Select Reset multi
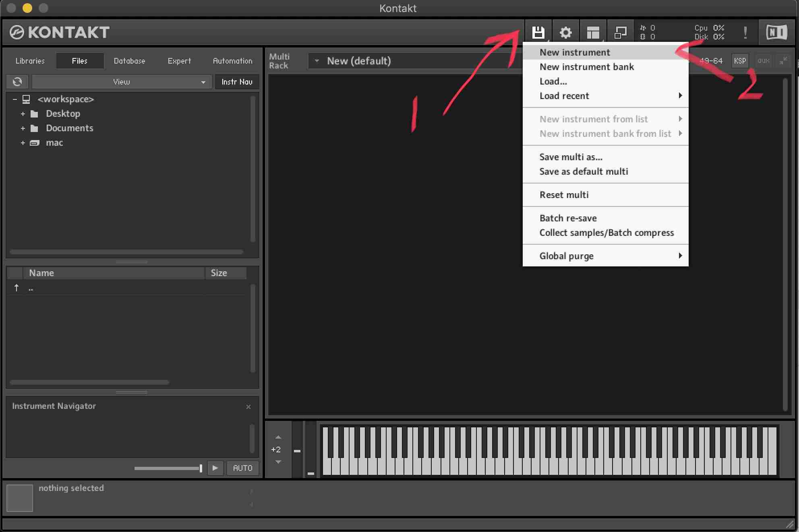Image resolution: width=799 pixels, height=532 pixels. pyautogui.click(x=605, y=195)
